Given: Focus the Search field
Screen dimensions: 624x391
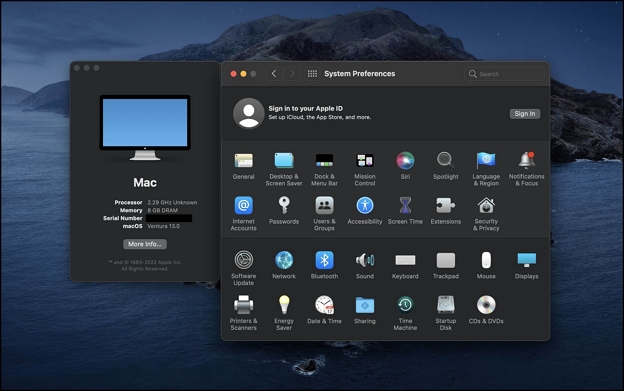Looking at the screenshot, I should [504, 74].
